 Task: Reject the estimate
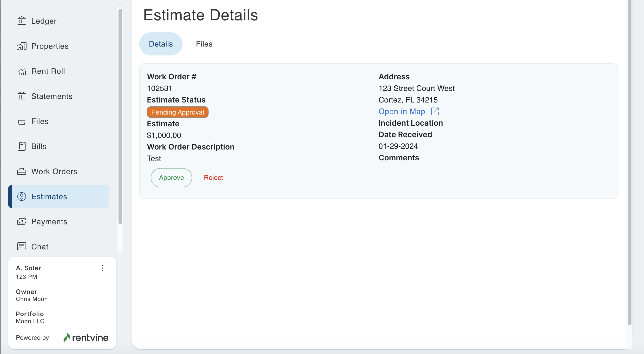pyautogui.click(x=213, y=177)
